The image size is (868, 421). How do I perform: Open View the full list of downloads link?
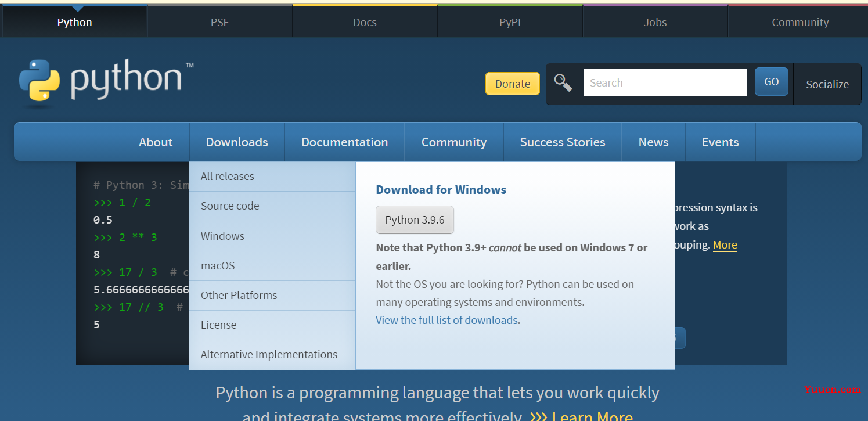coord(446,320)
